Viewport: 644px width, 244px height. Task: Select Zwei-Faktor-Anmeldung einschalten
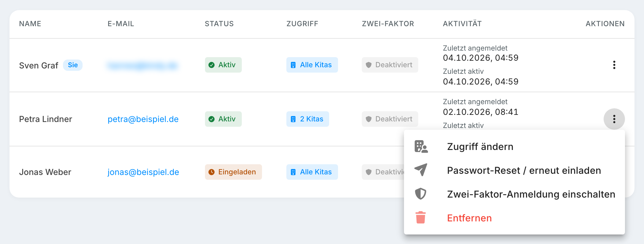click(x=514, y=194)
